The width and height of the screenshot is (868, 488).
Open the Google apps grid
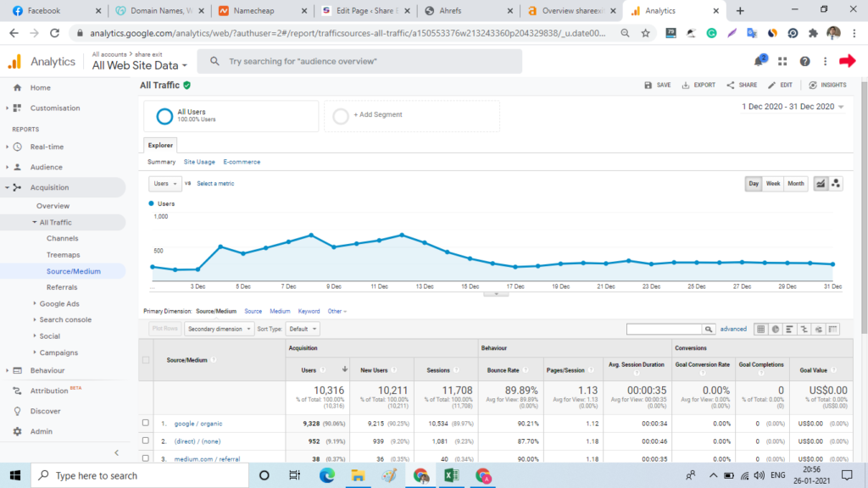click(782, 61)
